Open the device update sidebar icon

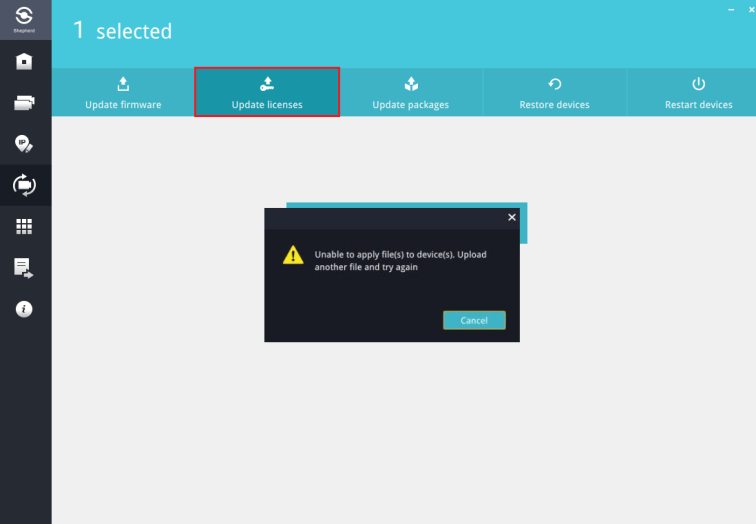pos(25,185)
